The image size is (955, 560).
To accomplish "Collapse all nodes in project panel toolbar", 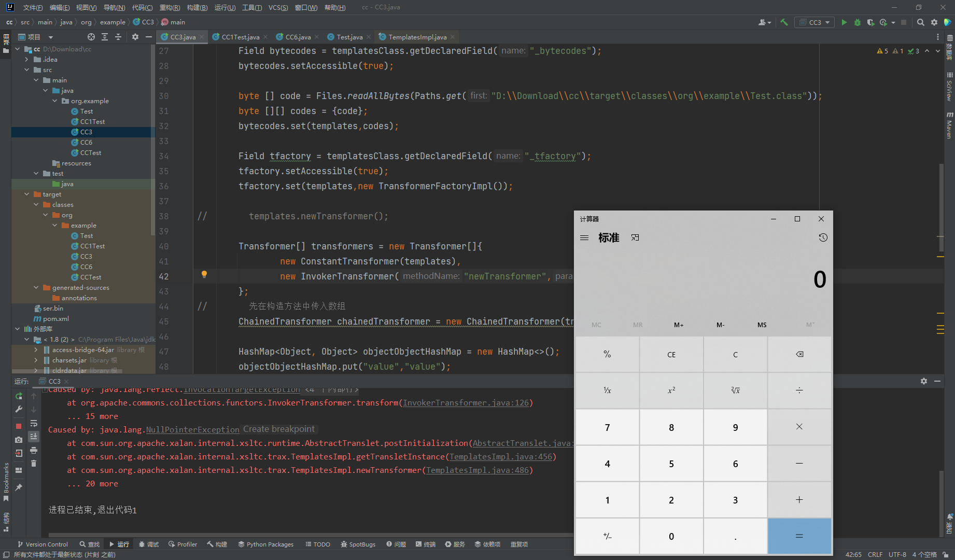I will pos(118,37).
